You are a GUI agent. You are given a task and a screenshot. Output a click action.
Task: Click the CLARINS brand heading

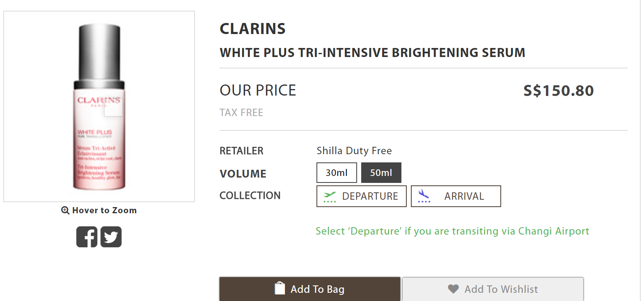point(252,29)
